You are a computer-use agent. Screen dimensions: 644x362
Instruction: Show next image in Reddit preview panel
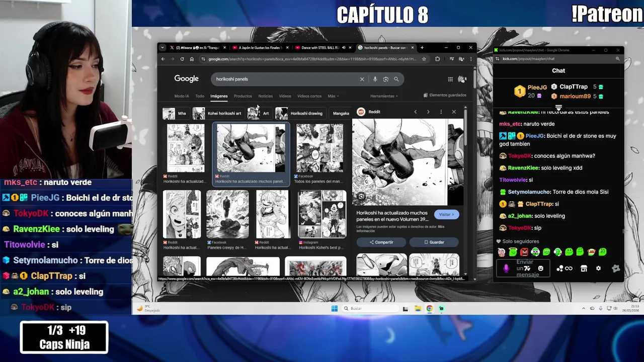pyautogui.click(x=428, y=112)
